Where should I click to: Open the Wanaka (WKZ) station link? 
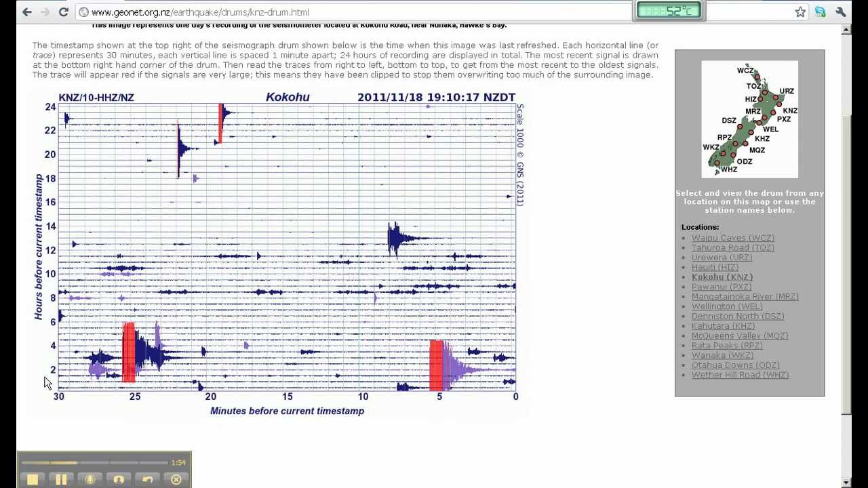[x=722, y=355]
